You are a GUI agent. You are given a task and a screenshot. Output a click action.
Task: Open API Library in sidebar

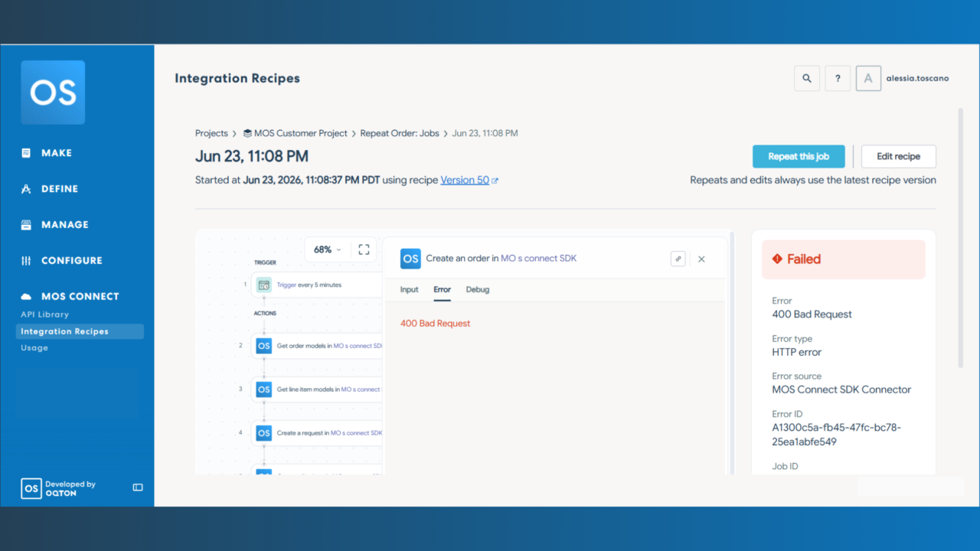(x=44, y=315)
